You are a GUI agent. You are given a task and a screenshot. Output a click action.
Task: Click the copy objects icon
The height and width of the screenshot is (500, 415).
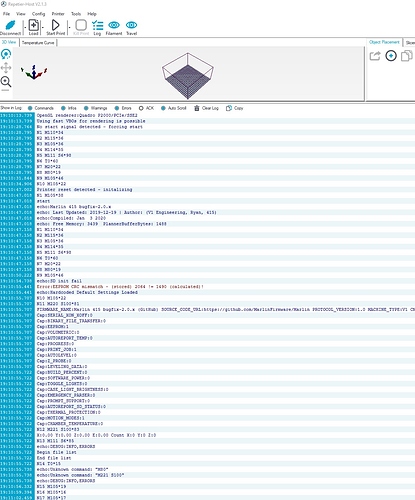tap(407, 56)
